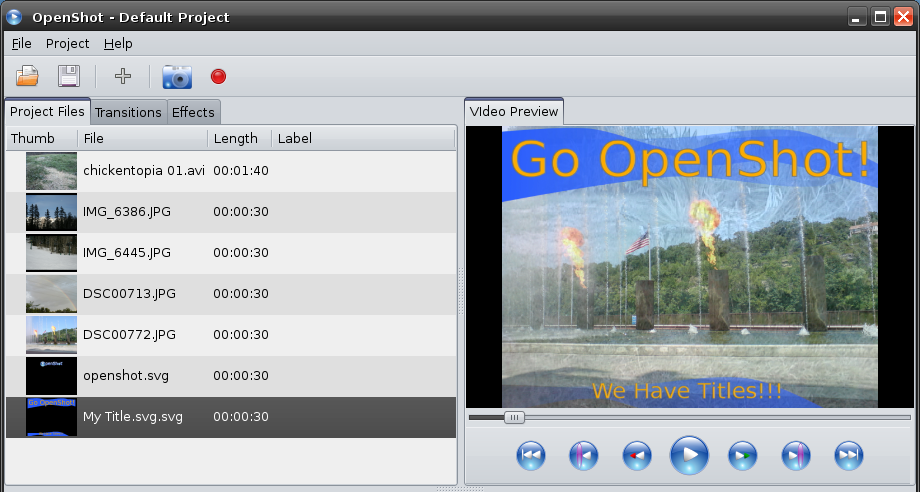Switch to the Transitions tab
The height and width of the screenshot is (492, 920).
[128, 112]
